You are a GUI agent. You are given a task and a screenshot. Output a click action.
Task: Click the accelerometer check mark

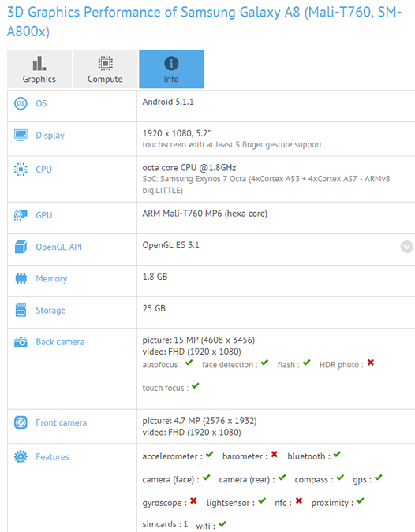[x=210, y=454]
